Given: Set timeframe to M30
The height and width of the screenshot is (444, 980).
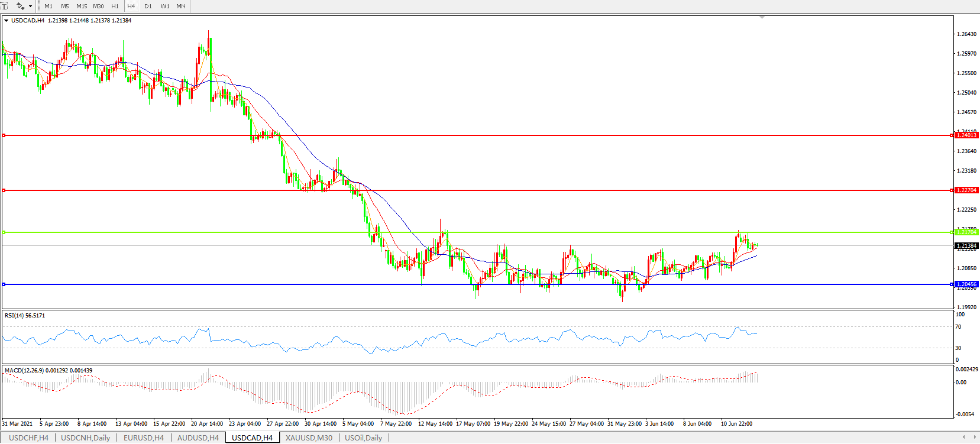Looking at the screenshot, I should pyautogui.click(x=98, y=7).
